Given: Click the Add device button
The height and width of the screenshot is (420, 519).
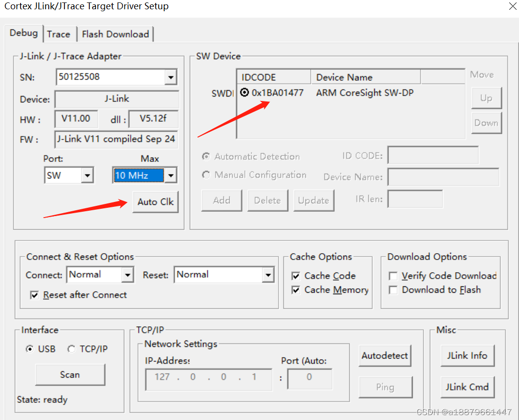Looking at the screenshot, I should (221, 200).
